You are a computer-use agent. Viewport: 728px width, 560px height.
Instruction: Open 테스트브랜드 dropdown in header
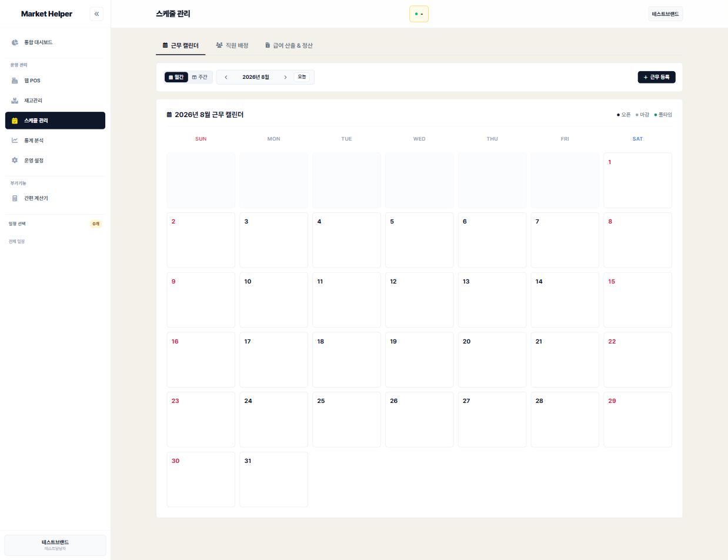point(665,14)
